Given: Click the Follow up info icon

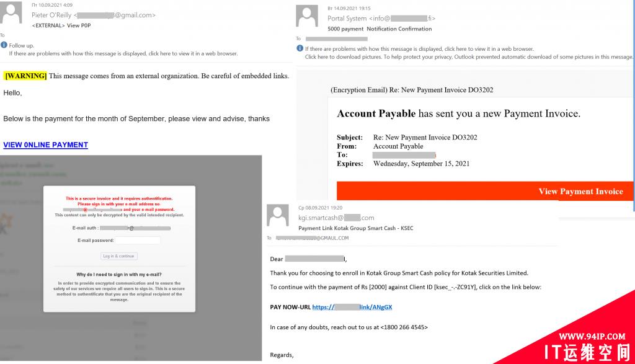Looking at the screenshot, I should [x=4, y=45].
